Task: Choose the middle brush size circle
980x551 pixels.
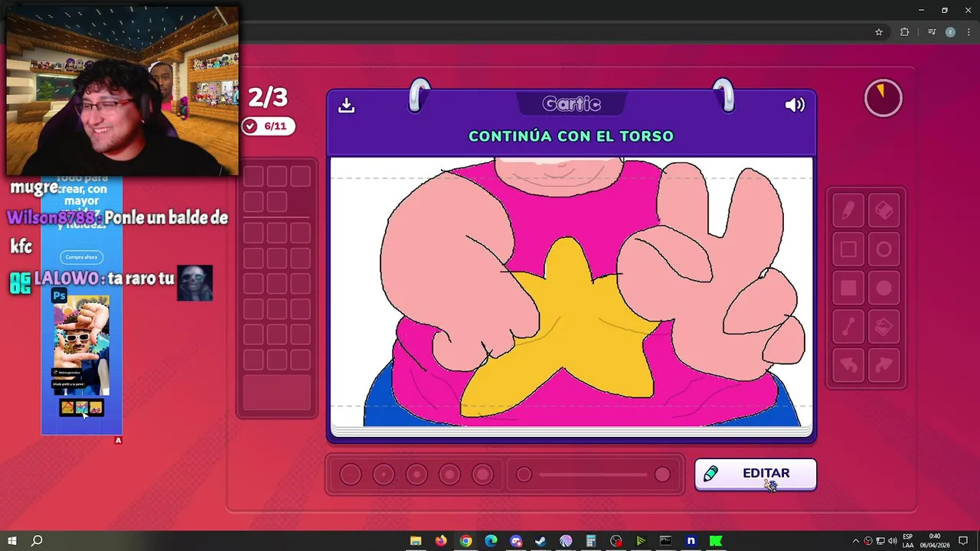Action: (x=416, y=474)
